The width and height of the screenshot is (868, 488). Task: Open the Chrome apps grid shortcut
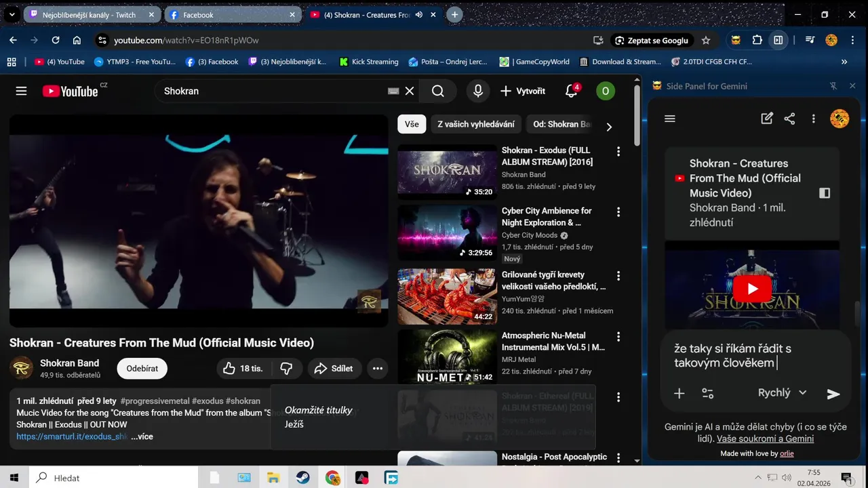[x=12, y=62]
